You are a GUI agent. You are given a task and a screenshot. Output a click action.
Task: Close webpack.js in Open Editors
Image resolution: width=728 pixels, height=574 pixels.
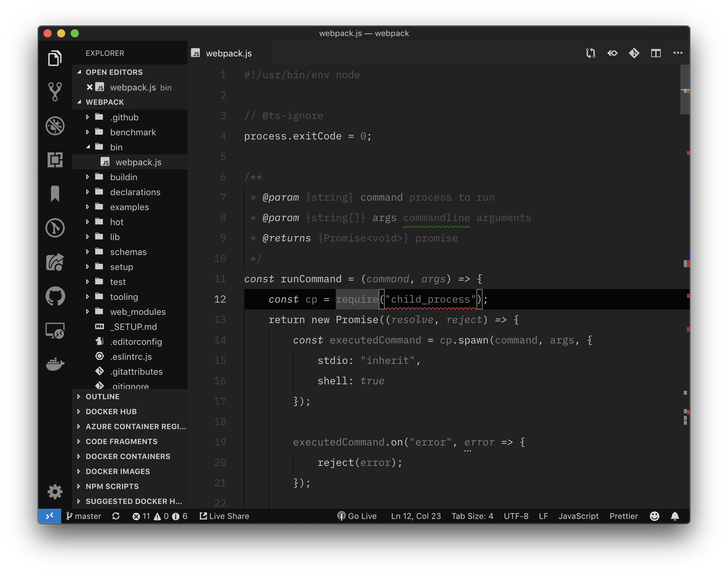coord(89,87)
